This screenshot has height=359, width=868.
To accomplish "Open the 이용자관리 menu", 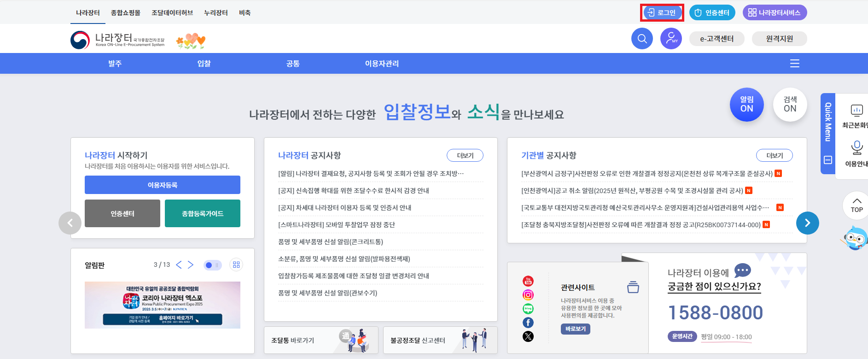I will click(382, 64).
